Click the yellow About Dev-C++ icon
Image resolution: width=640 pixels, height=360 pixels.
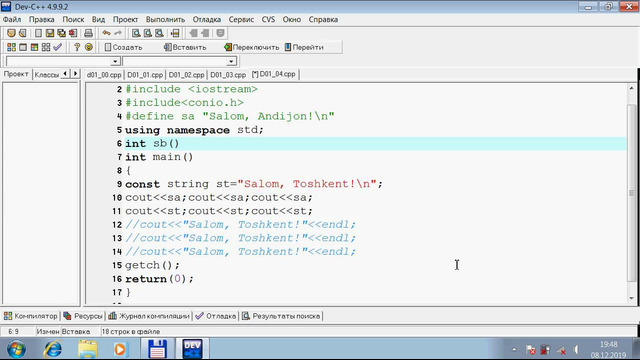tap(88, 47)
